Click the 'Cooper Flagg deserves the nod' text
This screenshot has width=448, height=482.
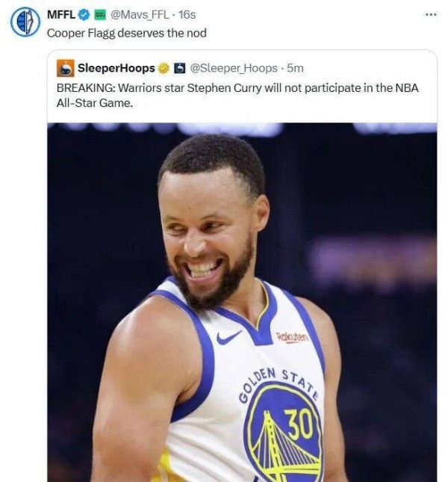point(126,32)
